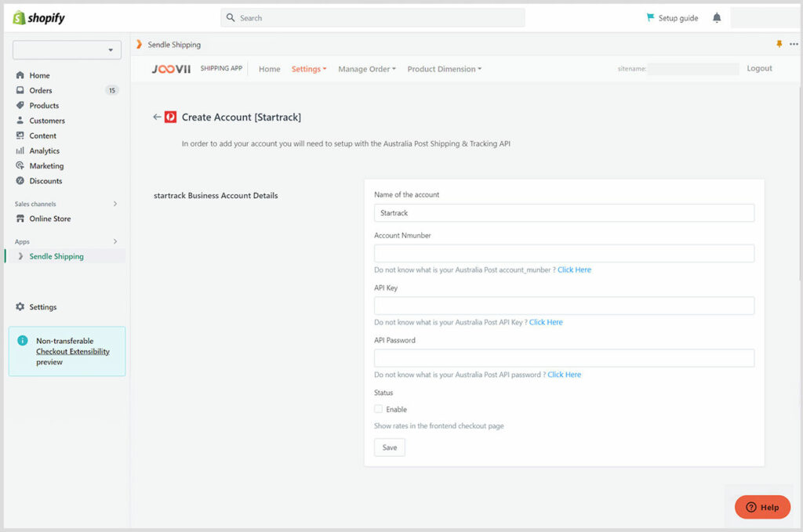Open the notifications bell
Image resolution: width=803 pixels, height=532 pixels.
click(717, 18)
